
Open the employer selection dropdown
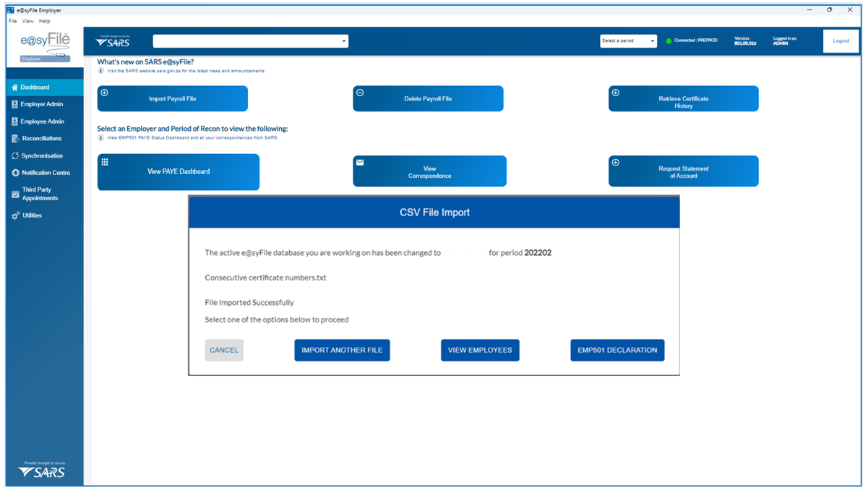pos(250,41)
